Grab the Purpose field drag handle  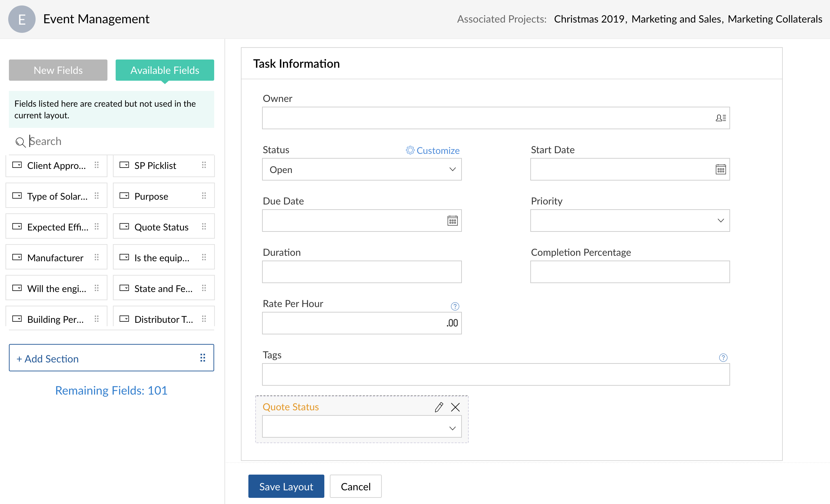point(204,196)
